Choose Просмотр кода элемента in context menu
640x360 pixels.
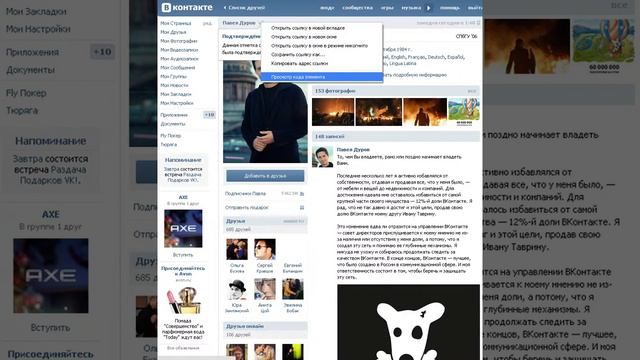[322, 77]
